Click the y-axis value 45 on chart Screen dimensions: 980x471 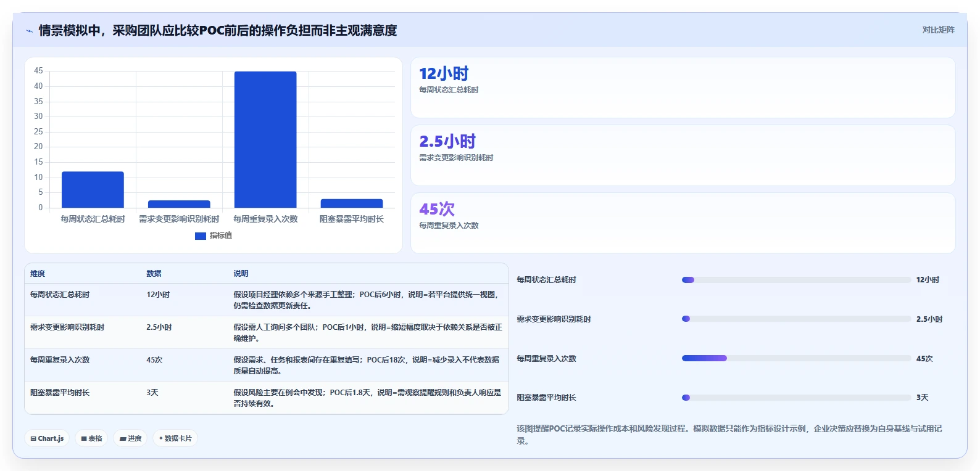coord(38,71)
